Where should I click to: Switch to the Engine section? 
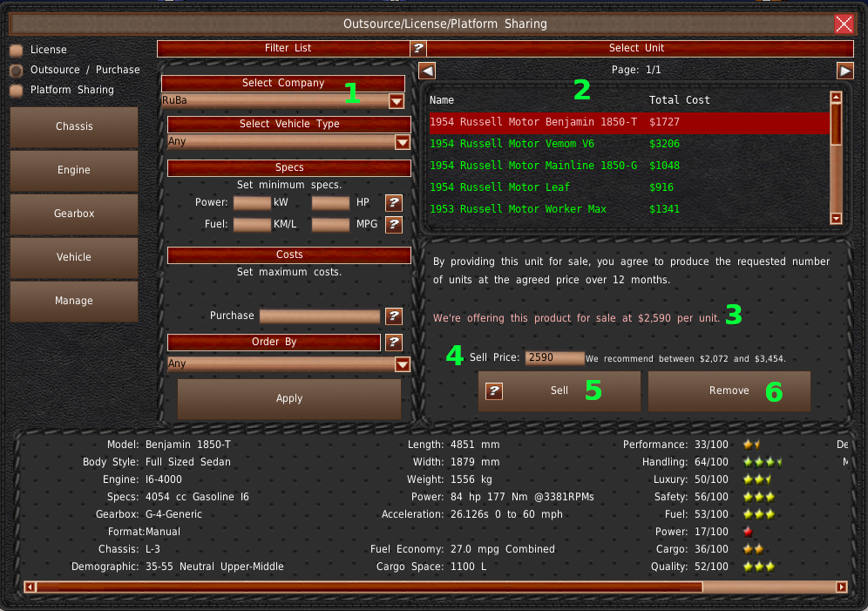coord(74,171)
